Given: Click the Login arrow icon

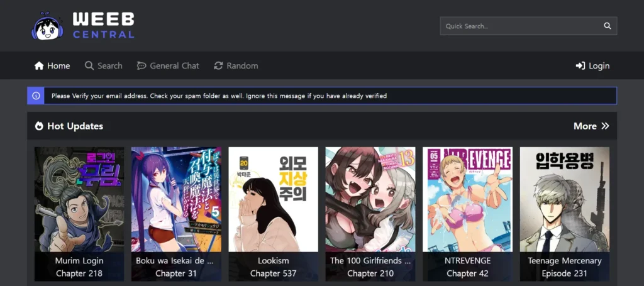Looking at the screenshot, I should (x=580, y=66).
